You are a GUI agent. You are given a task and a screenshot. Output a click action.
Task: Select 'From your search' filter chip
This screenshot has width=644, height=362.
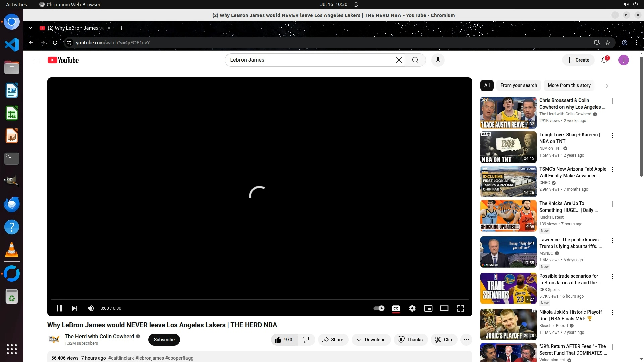pyautogui.click(x=519, y=85)
